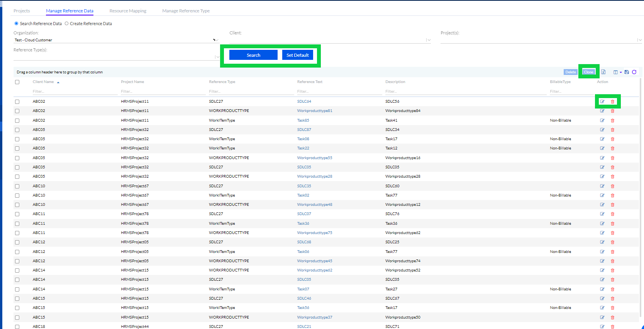Screen dimensions: 644x329
Task: Delete the SDLC68 row via trash icon
Action: [612, 242]
